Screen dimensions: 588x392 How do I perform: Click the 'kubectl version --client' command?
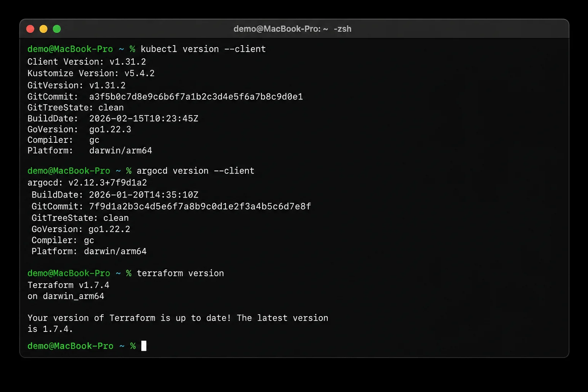203,49
